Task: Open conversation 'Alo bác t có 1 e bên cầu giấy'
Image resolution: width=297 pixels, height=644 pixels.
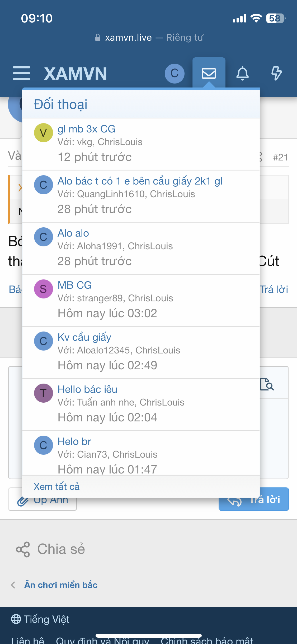Action: tap(140, 181)
